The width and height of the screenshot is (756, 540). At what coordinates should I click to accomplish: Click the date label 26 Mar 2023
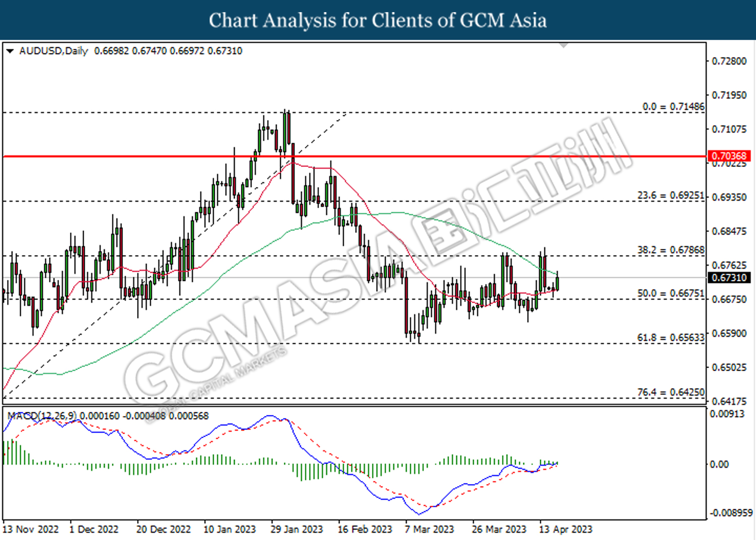coord(499,529)
